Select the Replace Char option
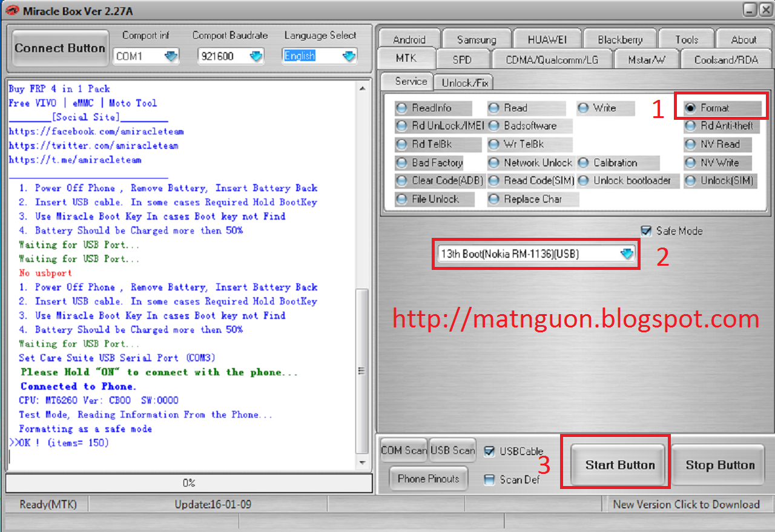This screenshot has width=775, height=532. pyautogui.click(x=533, y=199)
